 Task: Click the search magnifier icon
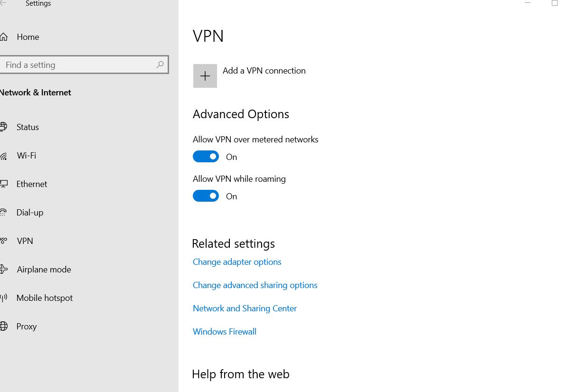160,65
